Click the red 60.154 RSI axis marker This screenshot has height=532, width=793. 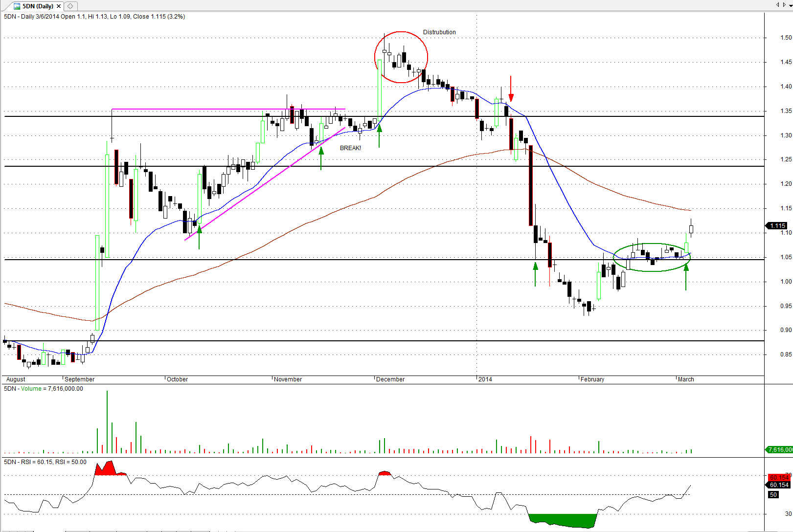click(x=779, y=477)
